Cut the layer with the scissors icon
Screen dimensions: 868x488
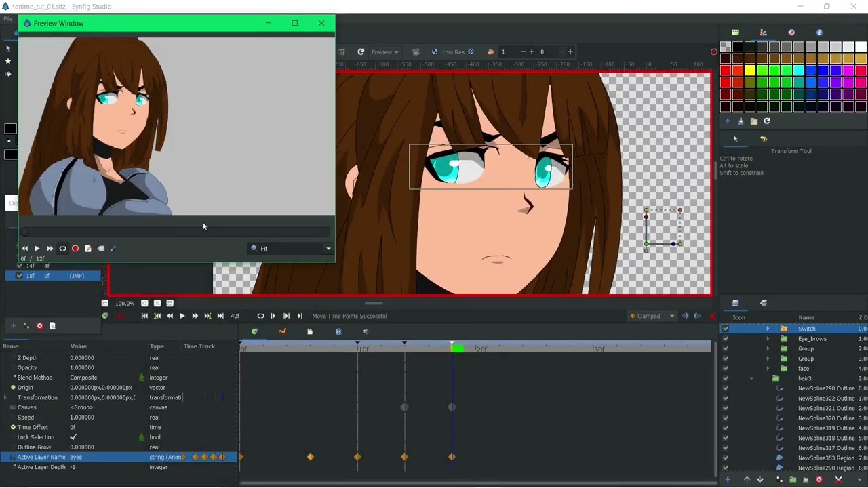[x=838, y=480]
